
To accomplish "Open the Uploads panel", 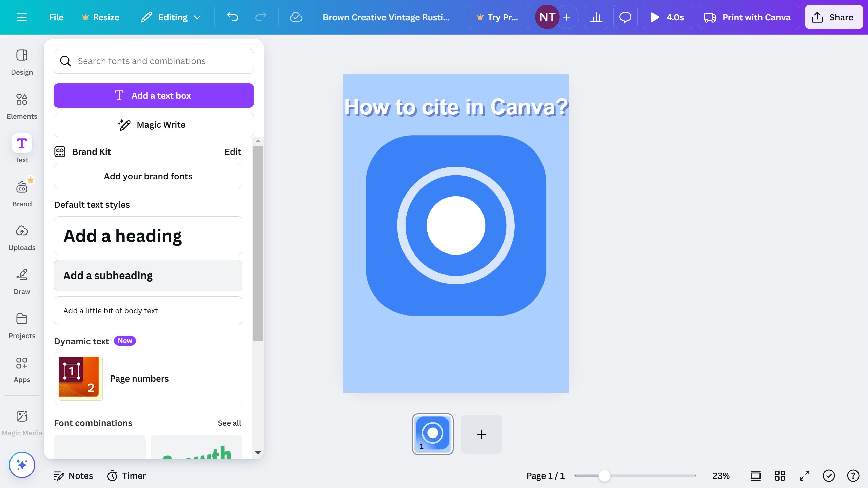I will (22, 238).
